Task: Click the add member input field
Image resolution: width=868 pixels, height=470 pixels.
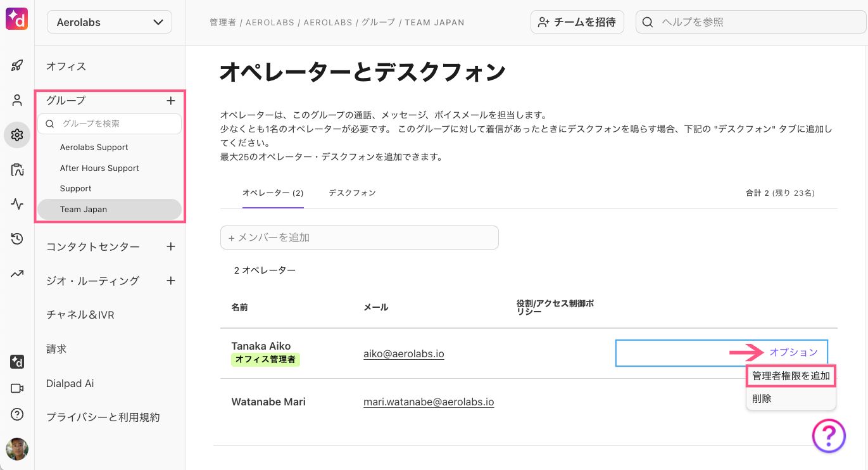Action: click(x=360, y=238)
